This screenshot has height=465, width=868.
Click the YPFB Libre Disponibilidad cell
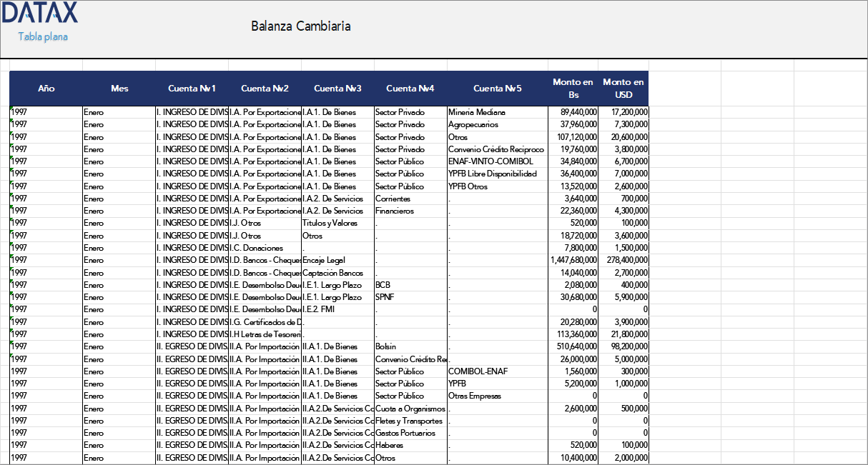[x=492, y=174]
